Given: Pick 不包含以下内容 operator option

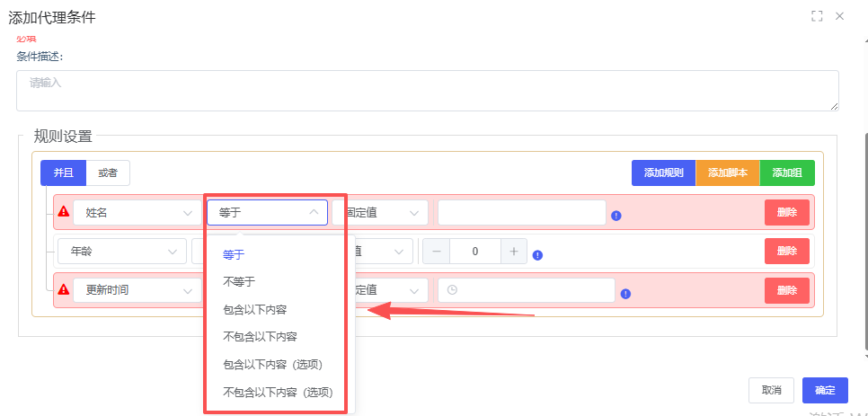Looking at the screenshot, I should (x=260, y=337).
